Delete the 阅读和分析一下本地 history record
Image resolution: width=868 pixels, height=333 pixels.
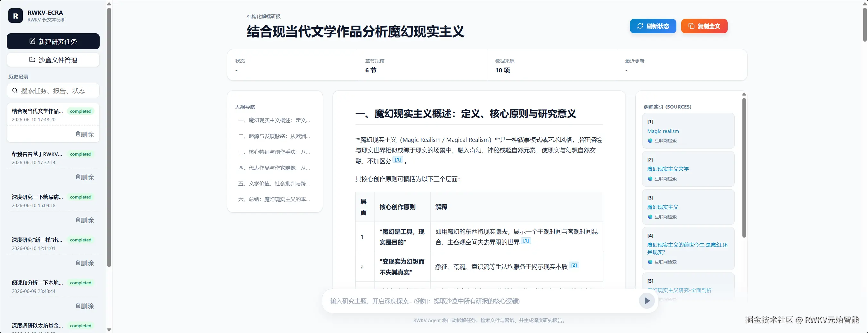coord(85,306)
